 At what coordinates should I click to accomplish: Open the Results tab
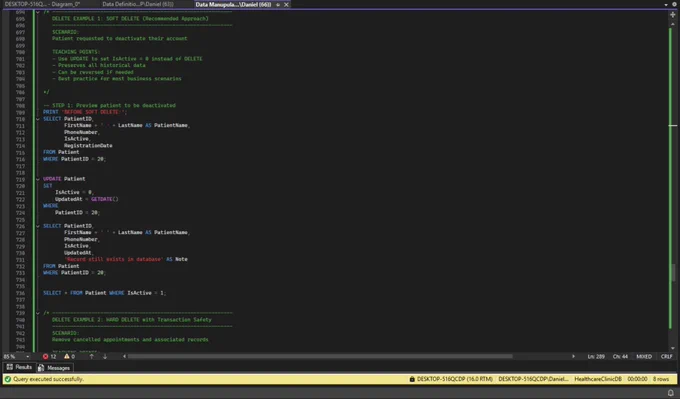(x=19, y=367)
